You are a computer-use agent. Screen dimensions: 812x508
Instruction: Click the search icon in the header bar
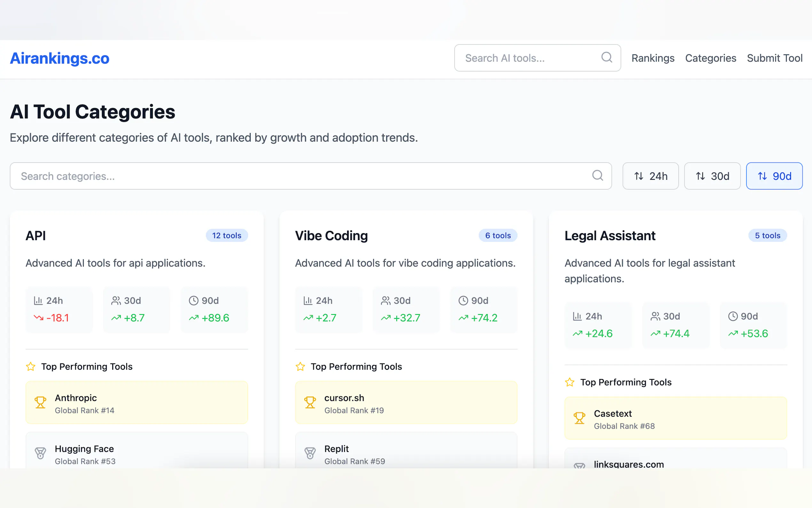[x=606, y=58]
